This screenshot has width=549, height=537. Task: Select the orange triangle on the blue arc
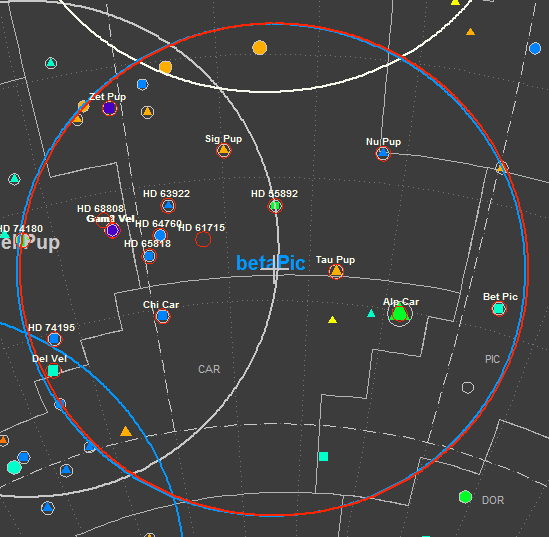tap(126, 431)
